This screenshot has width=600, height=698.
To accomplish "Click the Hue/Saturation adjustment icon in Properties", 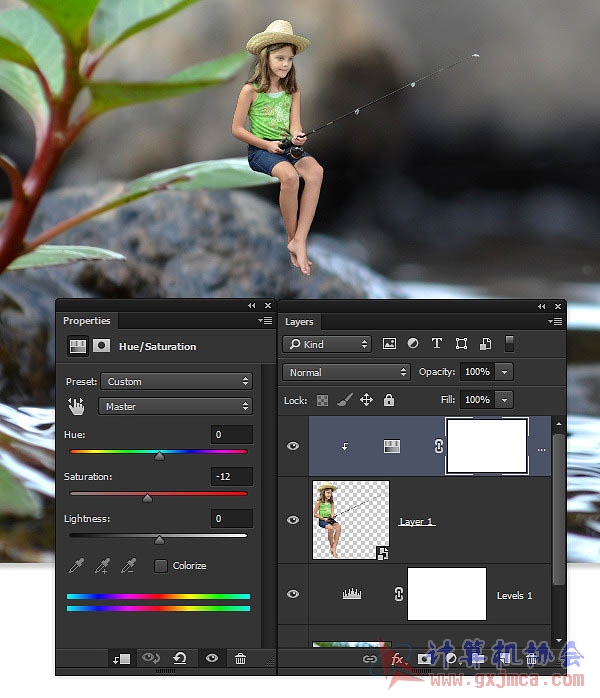I will 77,346.
